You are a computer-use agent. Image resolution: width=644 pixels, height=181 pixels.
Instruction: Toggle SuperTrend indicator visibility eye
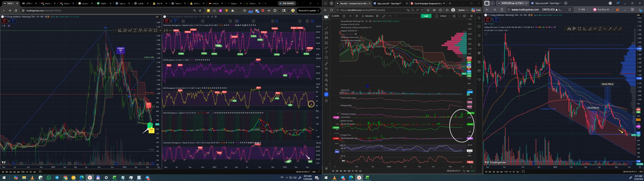(356, 34)
